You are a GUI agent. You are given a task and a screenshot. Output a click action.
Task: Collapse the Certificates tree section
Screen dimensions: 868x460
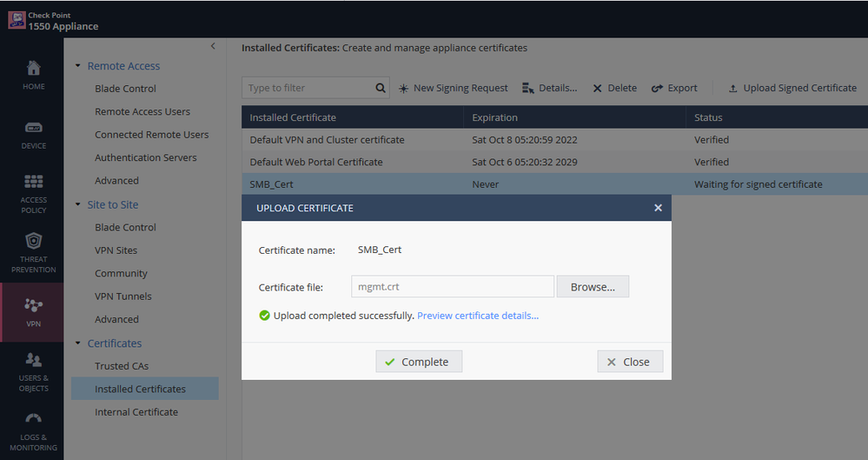click(78, 343)
